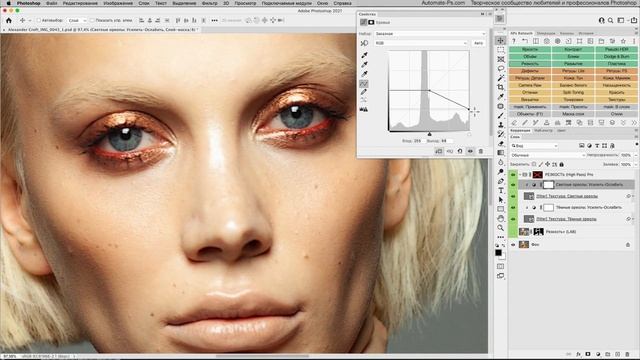Viewport: 640px width, 360px height.
Task: Open the Файл menu
Action: coord(52,3)
